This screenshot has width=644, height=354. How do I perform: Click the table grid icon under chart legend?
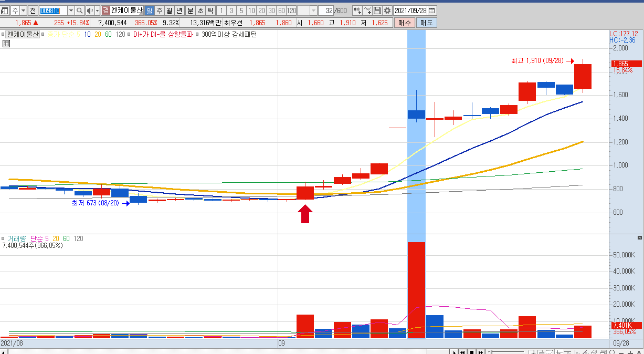pyautogui.click(x=6, y=44)
